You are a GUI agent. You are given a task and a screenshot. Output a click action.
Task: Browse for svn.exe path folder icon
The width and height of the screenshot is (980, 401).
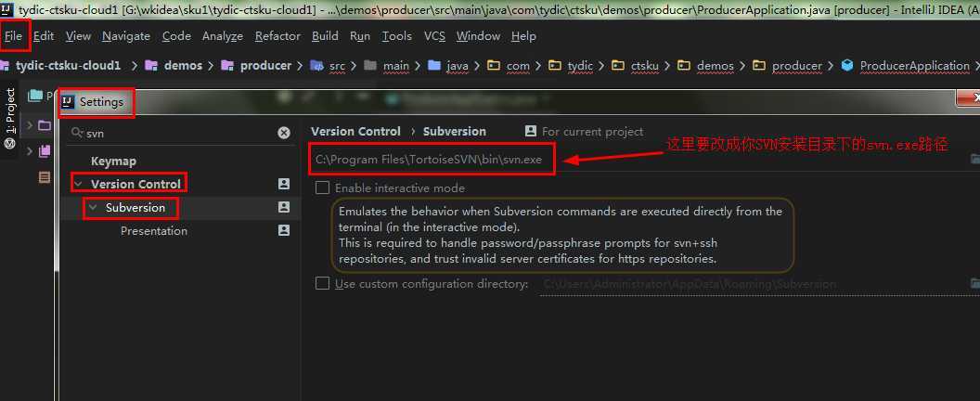[974, 159]
